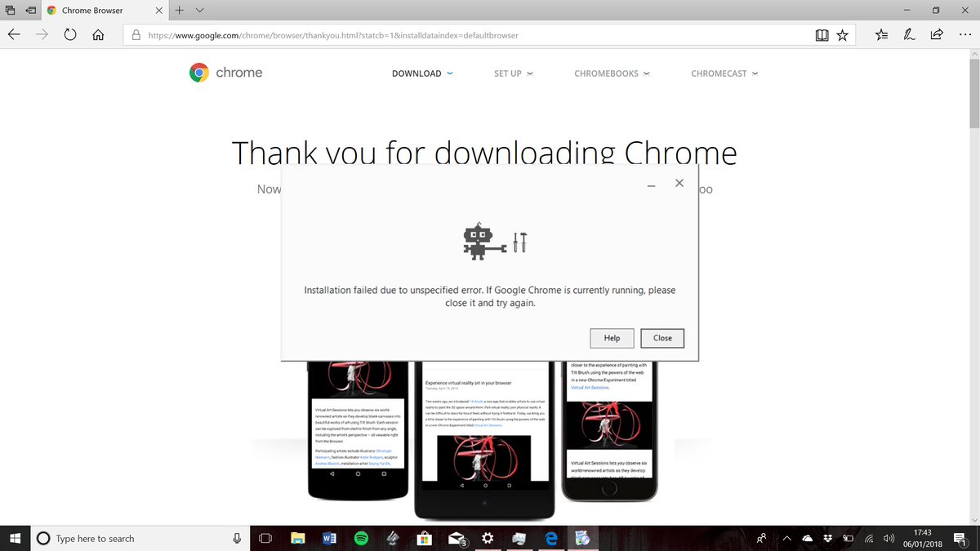
Task: Show tabs you've set aside
Action: click(10, 11)
